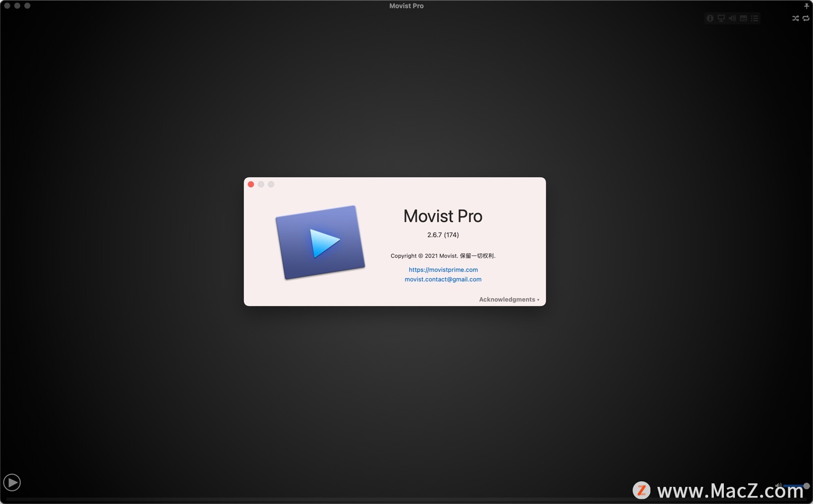Toggle window pinning with the pin icon
The image size is (813, 504).
tap(806, 6)
